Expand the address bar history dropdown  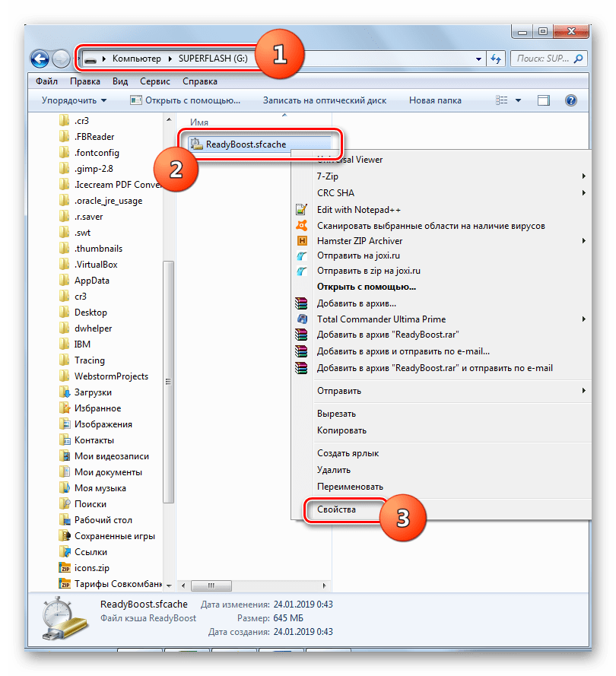[478, 59]
